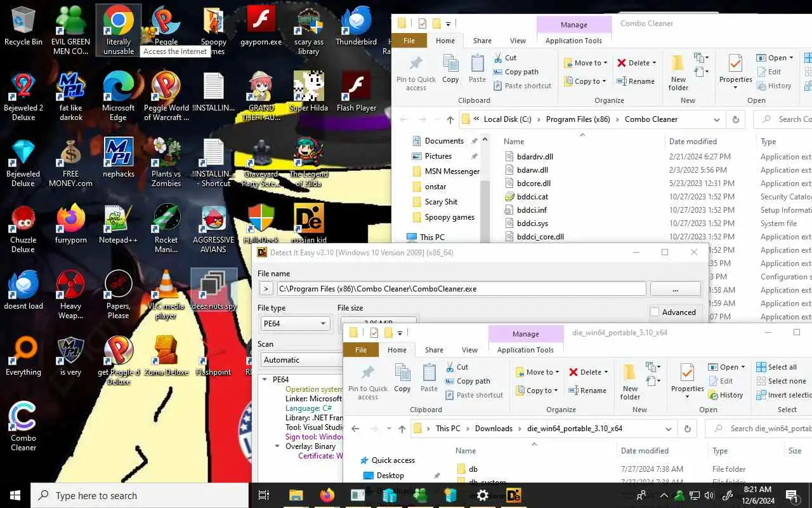Click the Up arrow in die_win64 window navigation

point(402,429)
